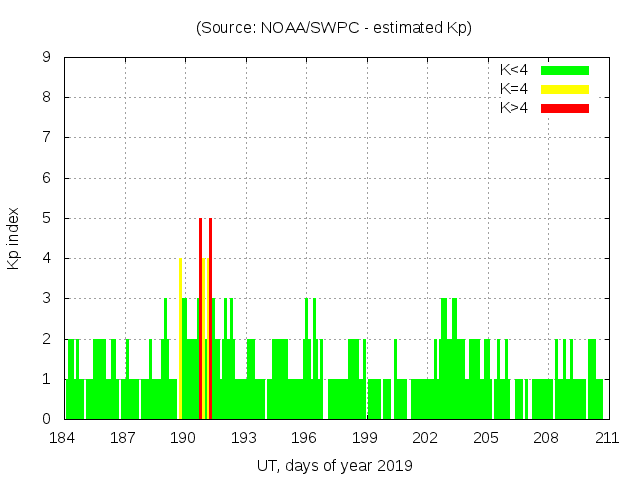
Task: Click x-axis tick label 184
Action: [64, 438]
